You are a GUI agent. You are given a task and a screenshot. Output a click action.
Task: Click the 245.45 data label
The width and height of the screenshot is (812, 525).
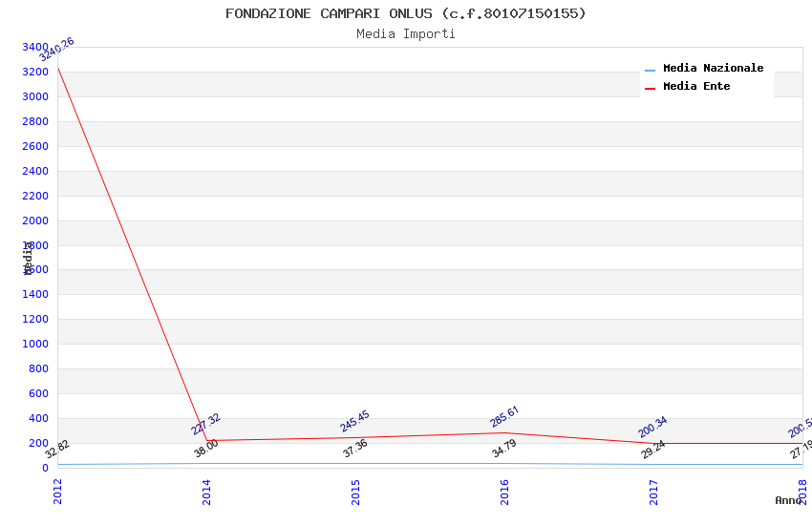pos(354,421)
